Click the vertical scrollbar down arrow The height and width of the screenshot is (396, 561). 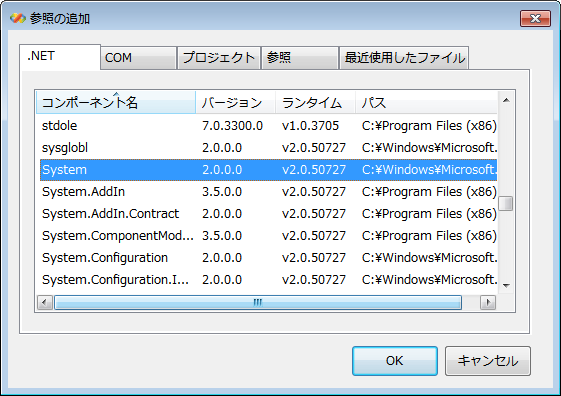[506, 285]
